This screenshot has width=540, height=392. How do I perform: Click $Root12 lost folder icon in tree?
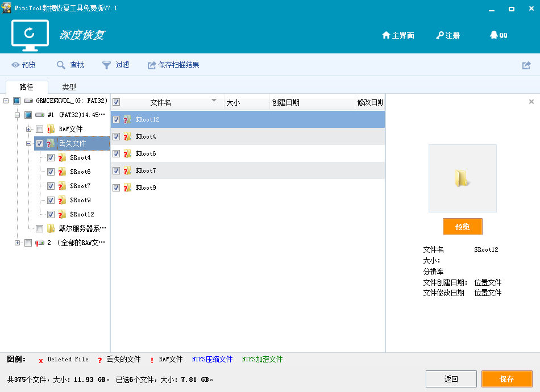tap(62, 214)
